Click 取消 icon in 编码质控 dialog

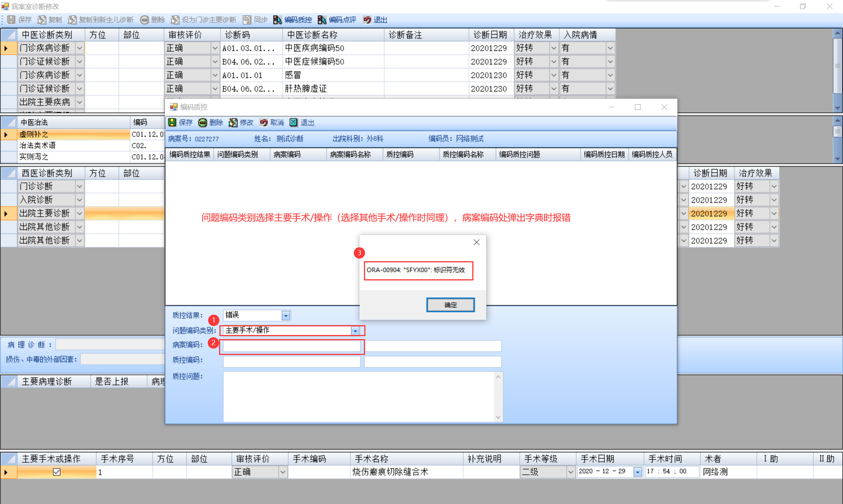click(263, 122)
